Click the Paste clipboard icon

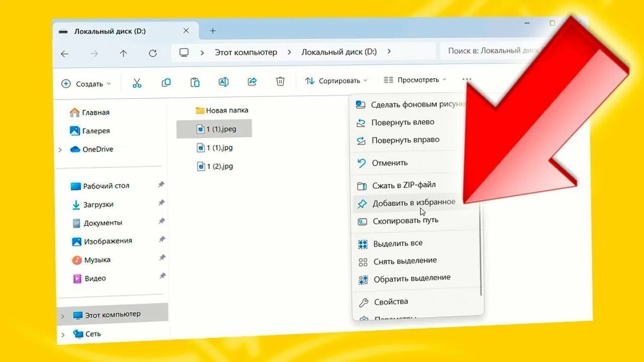point(195,82)
